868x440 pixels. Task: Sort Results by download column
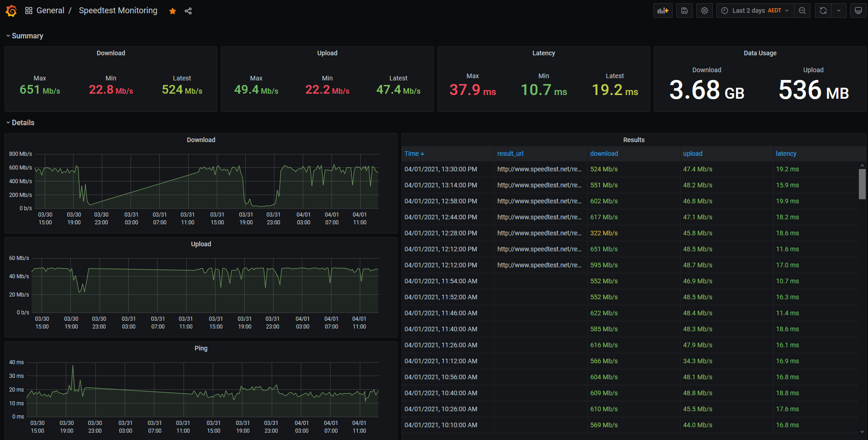(x=604, y=154)
